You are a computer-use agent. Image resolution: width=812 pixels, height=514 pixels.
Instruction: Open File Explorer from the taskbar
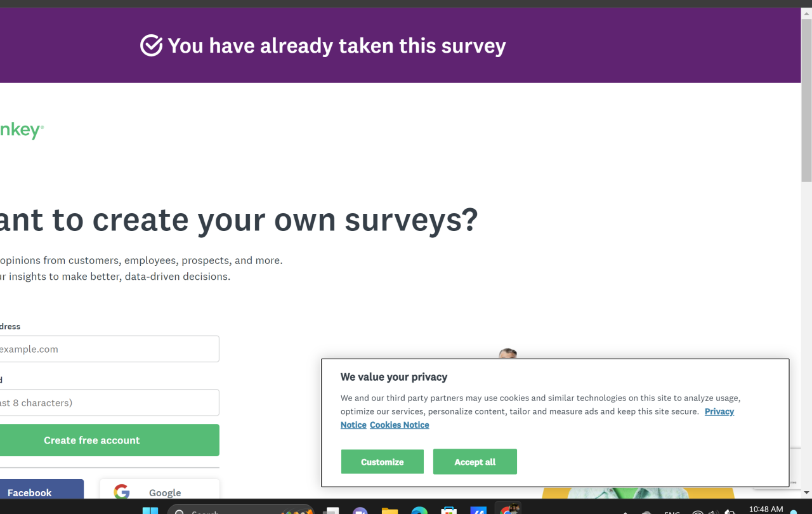(x=390, y=511)
